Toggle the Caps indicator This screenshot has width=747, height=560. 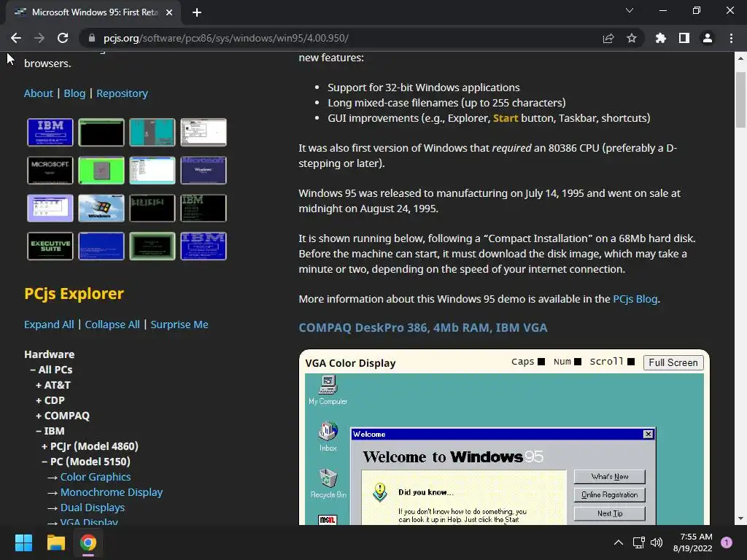541,362
